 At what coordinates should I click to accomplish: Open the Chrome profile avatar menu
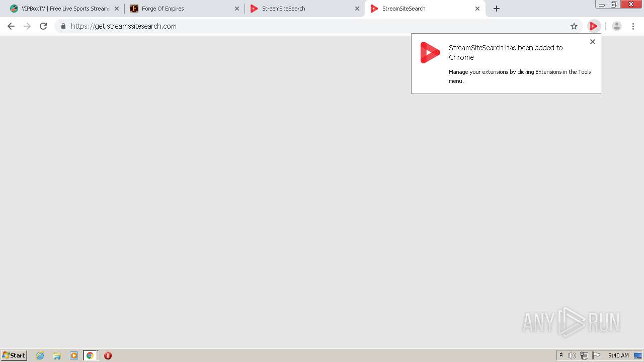point(617,26)
